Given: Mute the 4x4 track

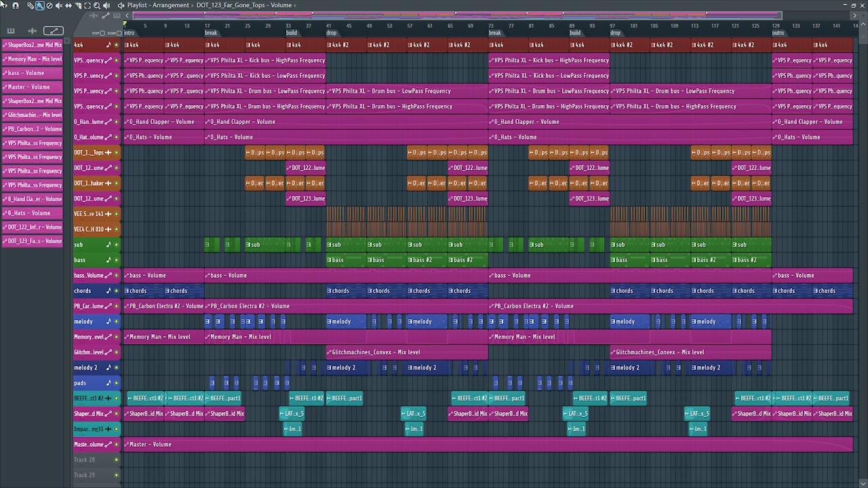Looking at the screenshot, I should (x=117, y=45).
